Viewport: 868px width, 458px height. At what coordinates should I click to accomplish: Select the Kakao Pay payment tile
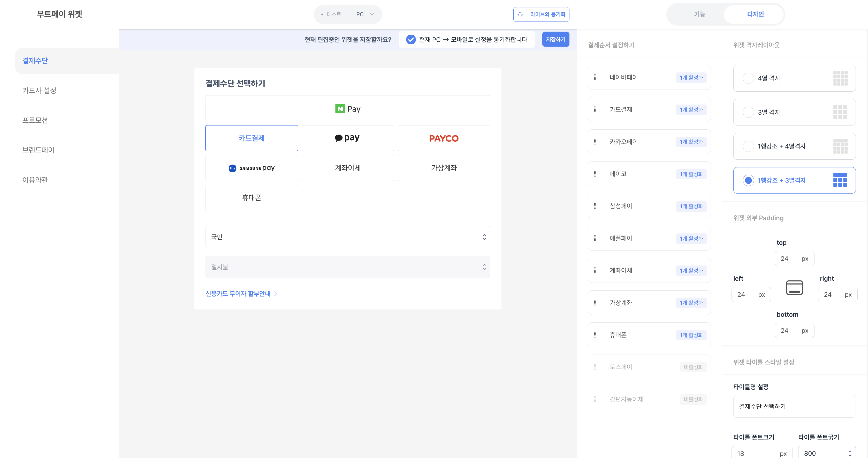347,138
